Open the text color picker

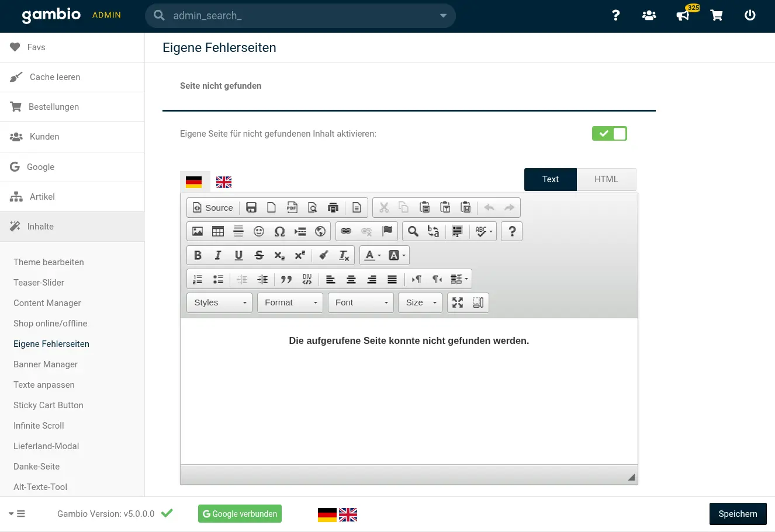pyautogui.click(x=372, y=255)
